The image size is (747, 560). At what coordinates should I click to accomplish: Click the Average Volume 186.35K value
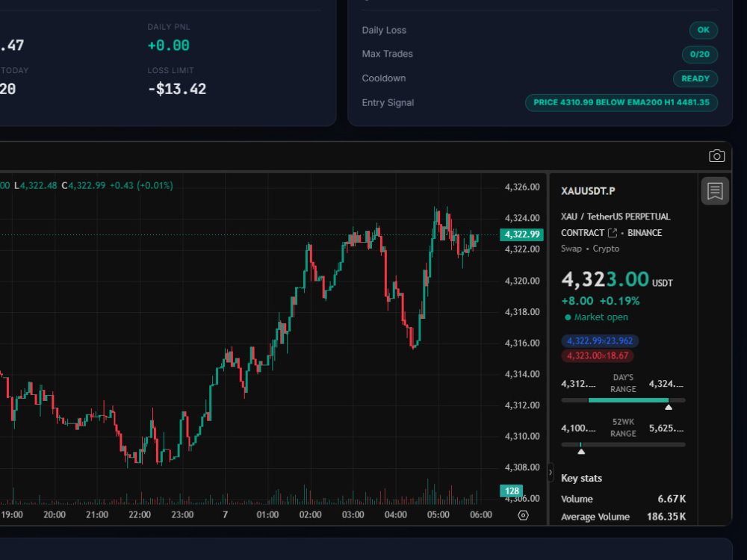666,517
